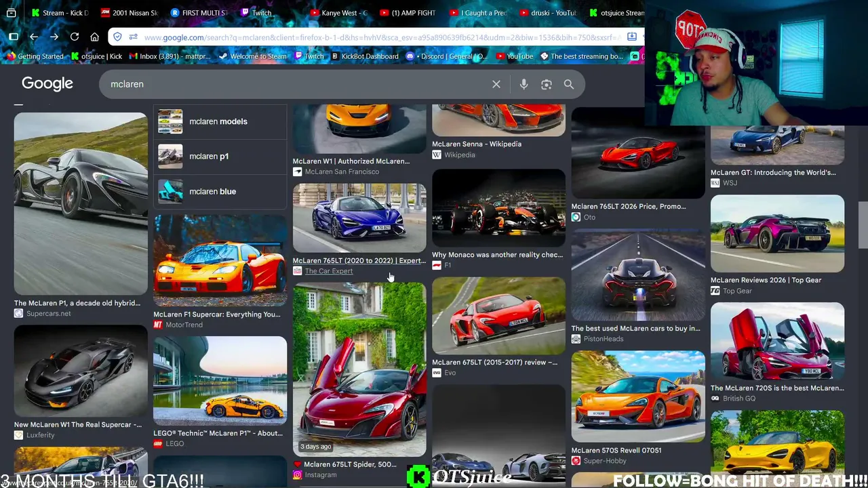868x488 pixels.
Task: Open the orange McLaren F1 Supercar thumbnail
Action: point(220,261)
